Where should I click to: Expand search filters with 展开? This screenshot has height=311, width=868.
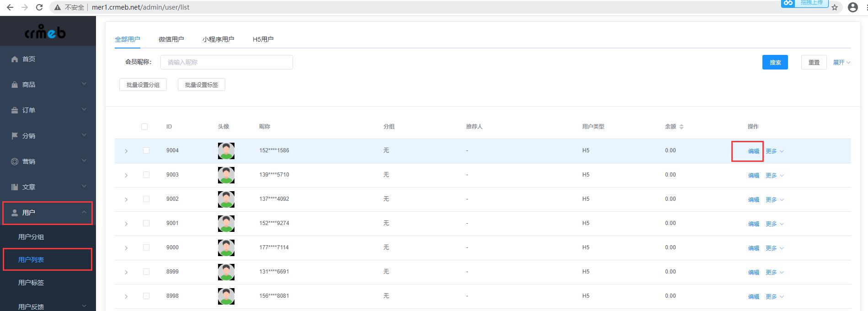point(841,63)
